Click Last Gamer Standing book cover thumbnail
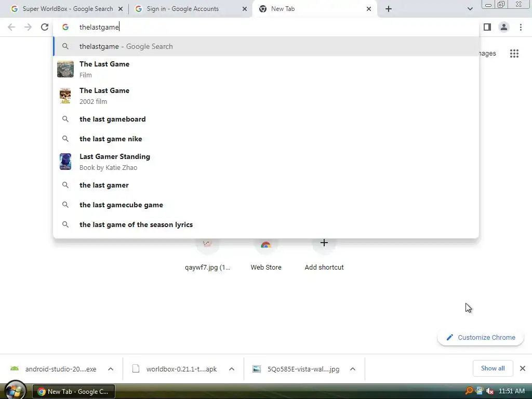 (65, 162)
